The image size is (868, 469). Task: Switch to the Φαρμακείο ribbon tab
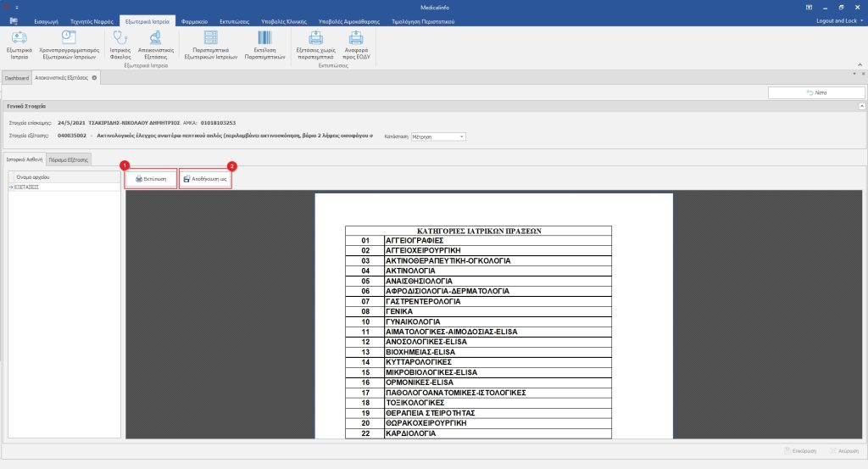tap(195, 20)
